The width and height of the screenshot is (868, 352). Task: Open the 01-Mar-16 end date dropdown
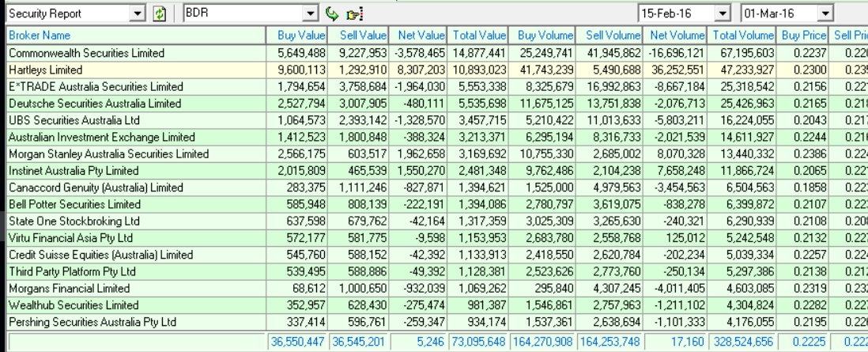point(825,13)
